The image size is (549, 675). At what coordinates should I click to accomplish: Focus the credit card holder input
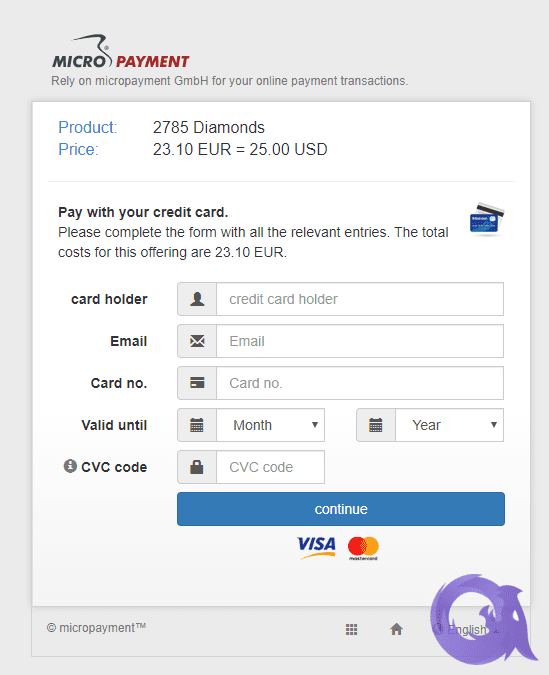[x=360, y=299]
